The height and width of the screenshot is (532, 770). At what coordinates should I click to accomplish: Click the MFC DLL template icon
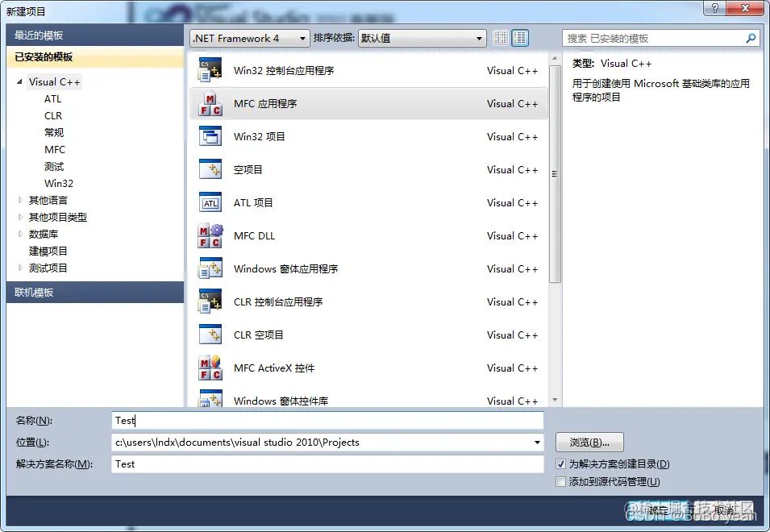[x=210, y=235]
